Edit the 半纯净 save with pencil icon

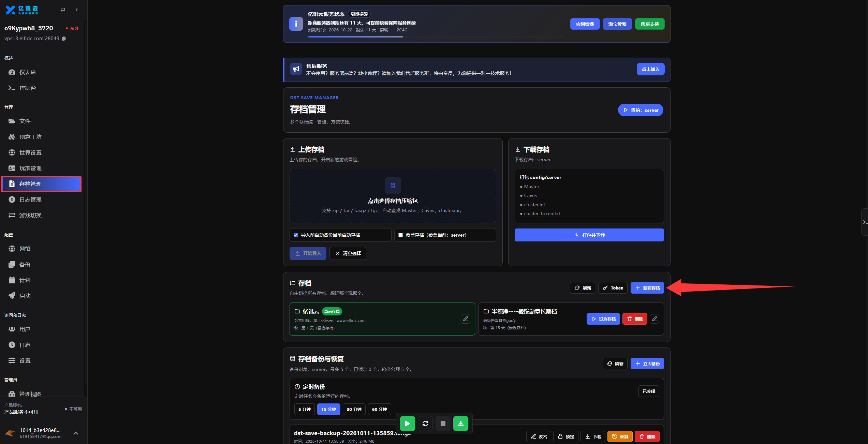coord(654,319)
